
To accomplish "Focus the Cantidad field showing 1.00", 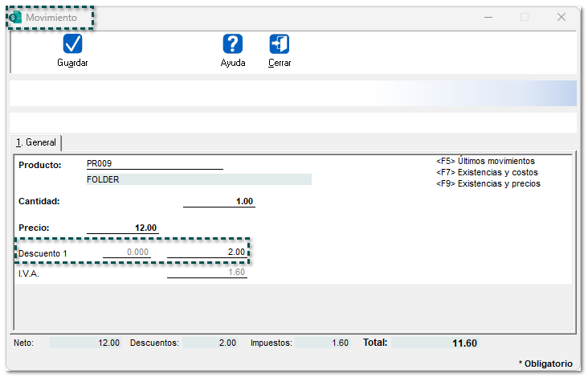I will point(219,201).
